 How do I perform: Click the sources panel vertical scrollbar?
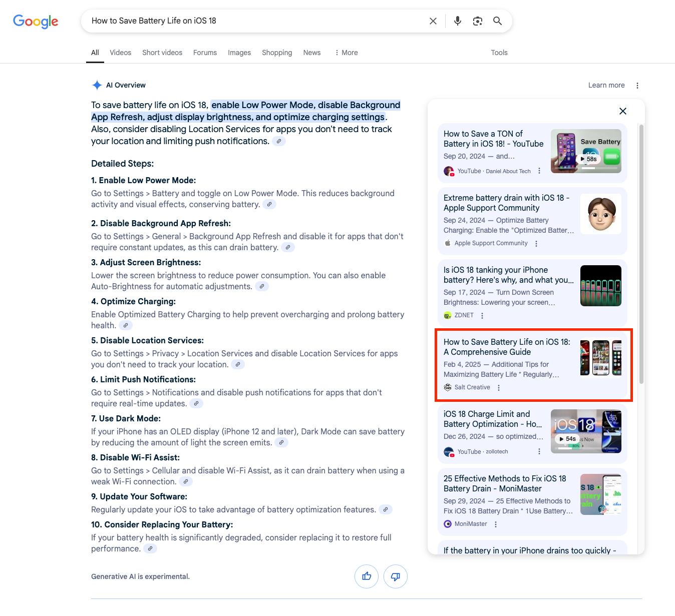(641, 254)
